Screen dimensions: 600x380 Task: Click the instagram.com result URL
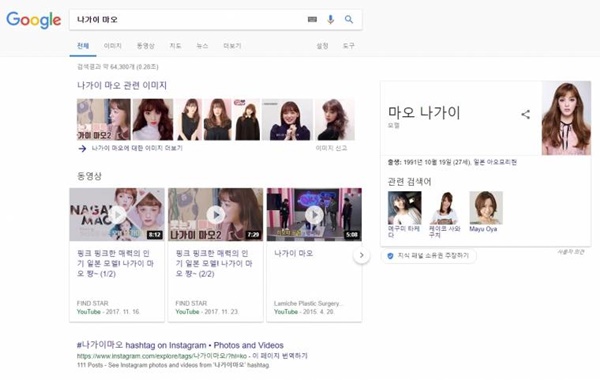tap(162, 356)
